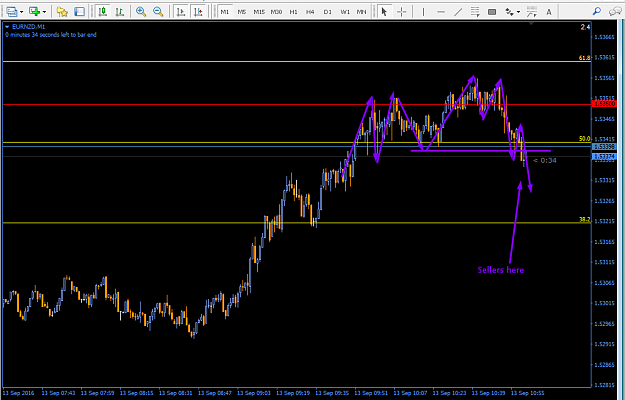The height and width of the screenshot is (400, 625).
Task: Click '0 minutes 34 seconds left to bar end'
Action: (51, 35)
